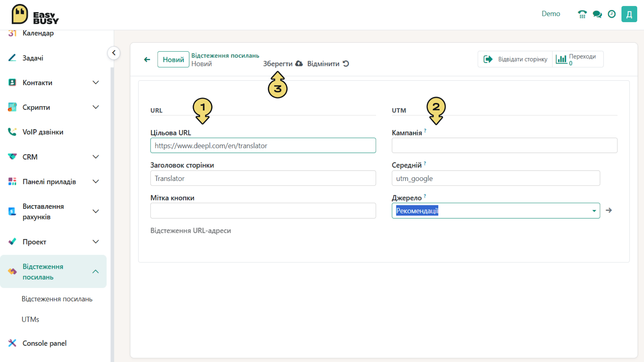Open the Джерело dropdown arrow
The height and width of the screenshot is (362, 644).
click(x=594, y=211)
